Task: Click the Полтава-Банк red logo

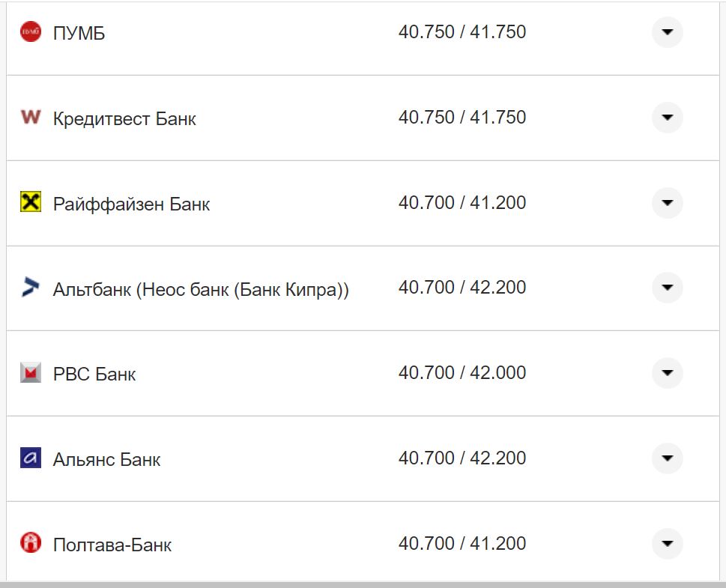Action: pyautogui.click(x=31, y=543)
